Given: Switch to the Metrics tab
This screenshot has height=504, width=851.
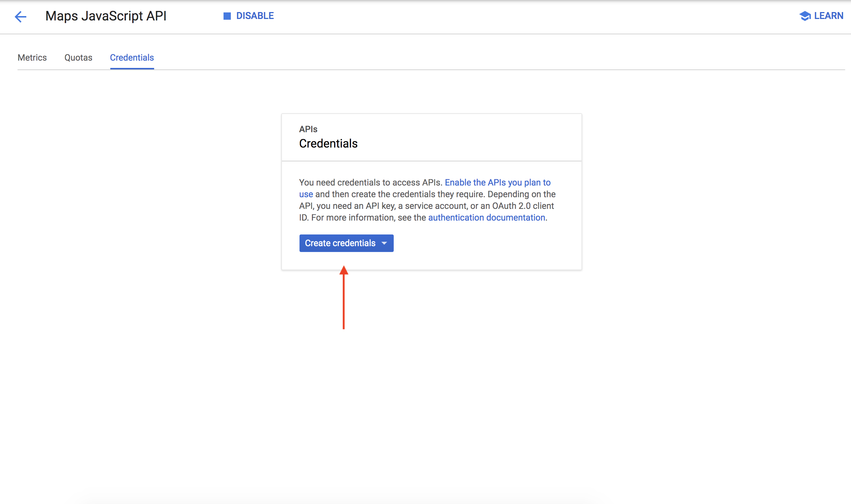Looking at the screenshot, I should [32, 58].
